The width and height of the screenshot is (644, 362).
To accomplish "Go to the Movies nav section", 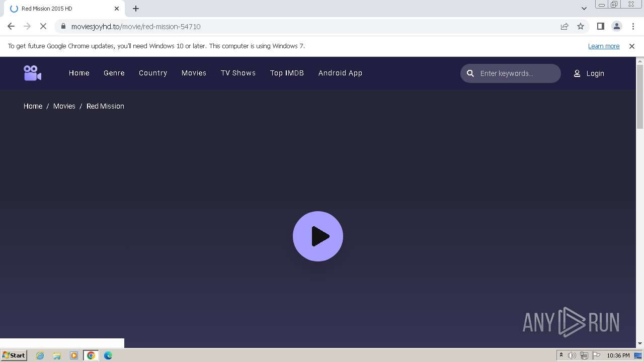I will pyautogui.click(x=194, y=73).
